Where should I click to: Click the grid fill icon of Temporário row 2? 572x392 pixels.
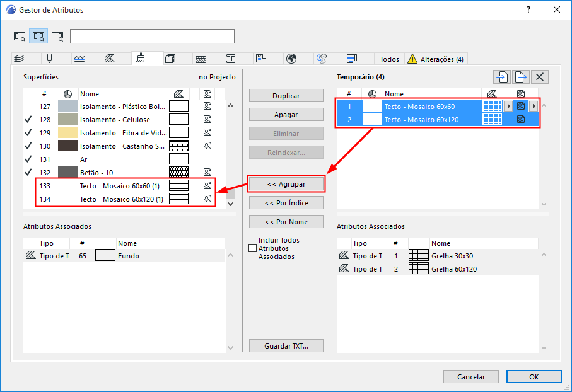point(492,120)
